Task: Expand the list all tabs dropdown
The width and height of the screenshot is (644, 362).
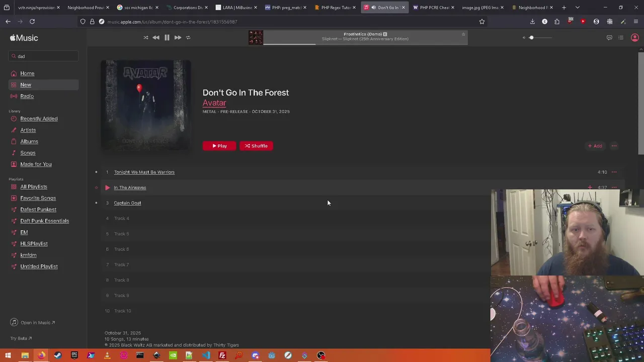Action: pyautogui.click(x=577, y=8)
